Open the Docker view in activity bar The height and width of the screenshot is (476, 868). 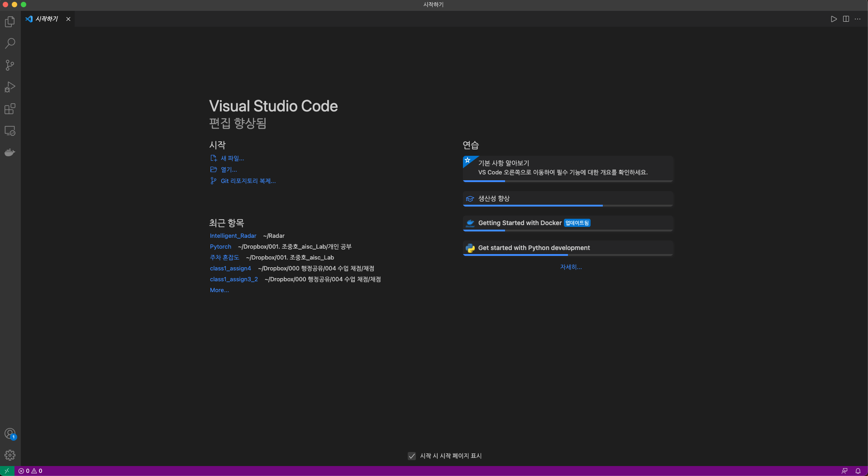point(10,153)
